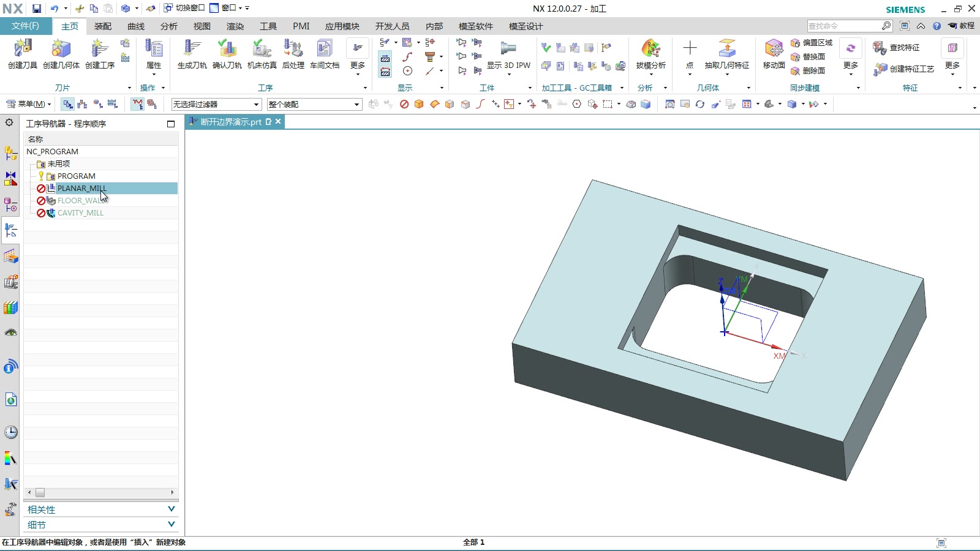Open the navigator settings gear icon
This screenshot has width=980, height=551.
9,122
